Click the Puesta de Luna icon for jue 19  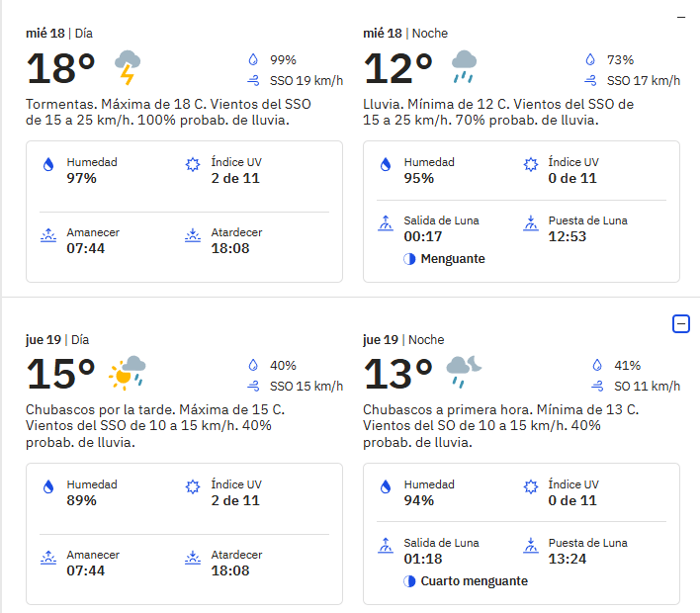tap(530, 545)
